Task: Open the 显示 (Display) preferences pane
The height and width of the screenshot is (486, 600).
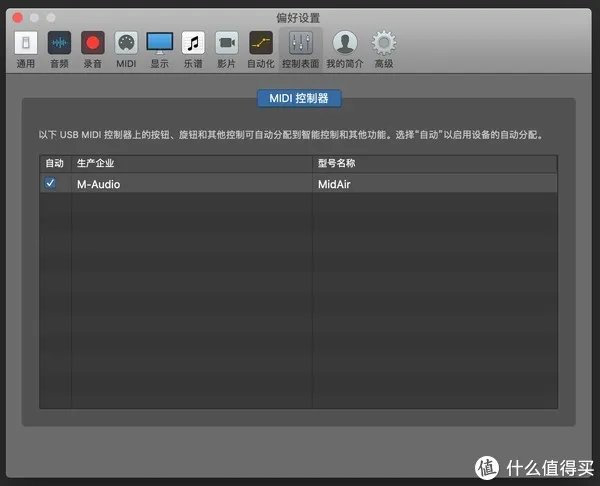Action: [160, 50]
